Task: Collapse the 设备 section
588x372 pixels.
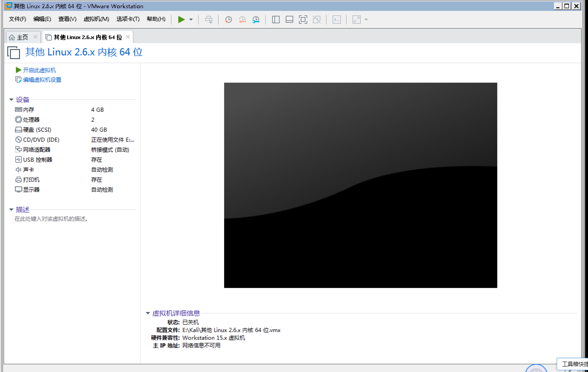Action: point(11,99)
